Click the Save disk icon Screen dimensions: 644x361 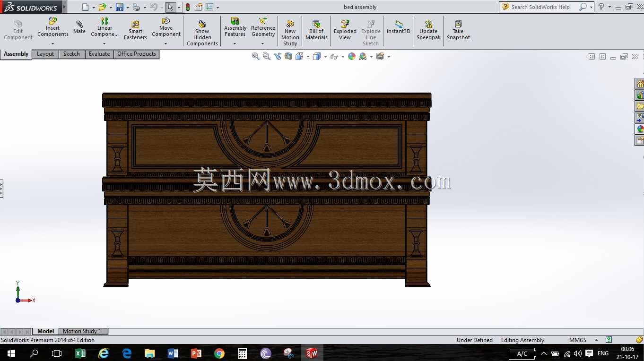[x=120, y=7]
